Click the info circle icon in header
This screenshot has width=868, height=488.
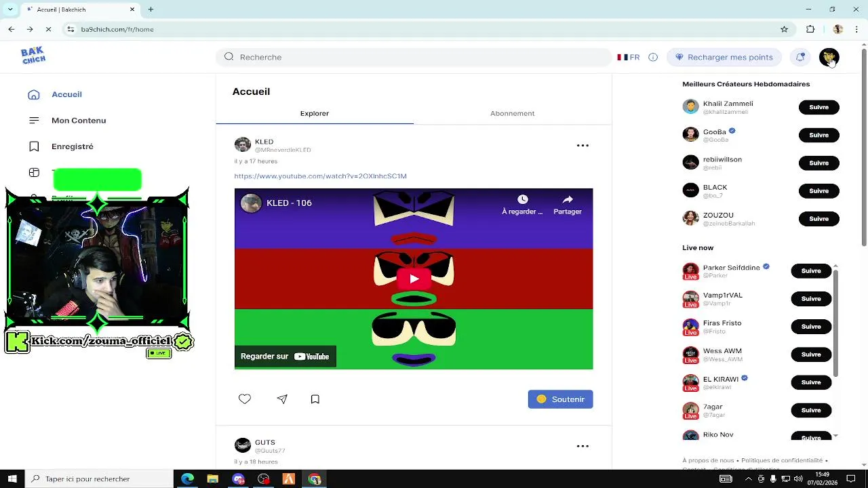pyautogui.click(x=653, y=58)
